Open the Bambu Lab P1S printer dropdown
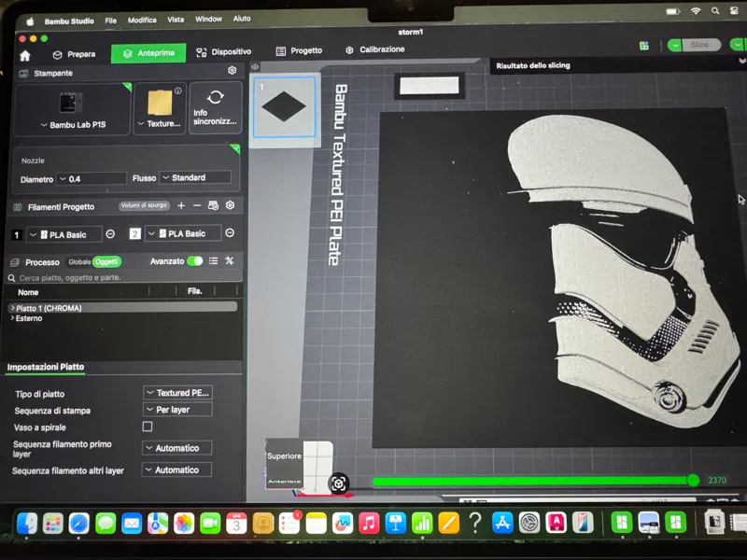Image resolution: width=747 pixels, height=560 pixels. point(73,125)
